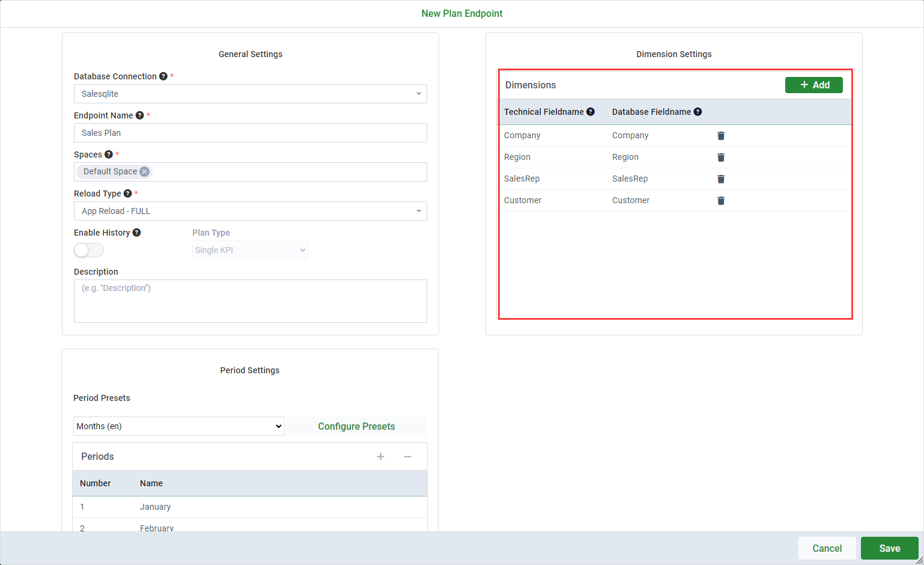Toggle the Enable History switch
The image size is (924, 565).
[x=89, y=250]
